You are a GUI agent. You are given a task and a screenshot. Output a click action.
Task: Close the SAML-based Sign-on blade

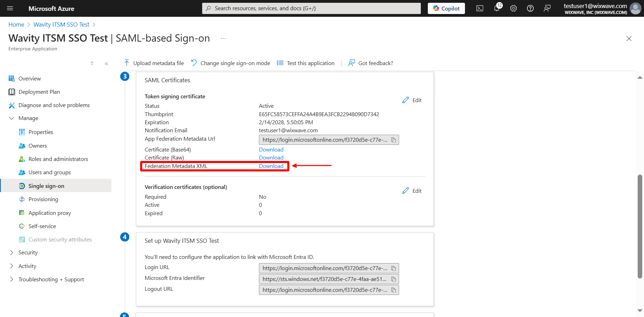coord(629,38)
